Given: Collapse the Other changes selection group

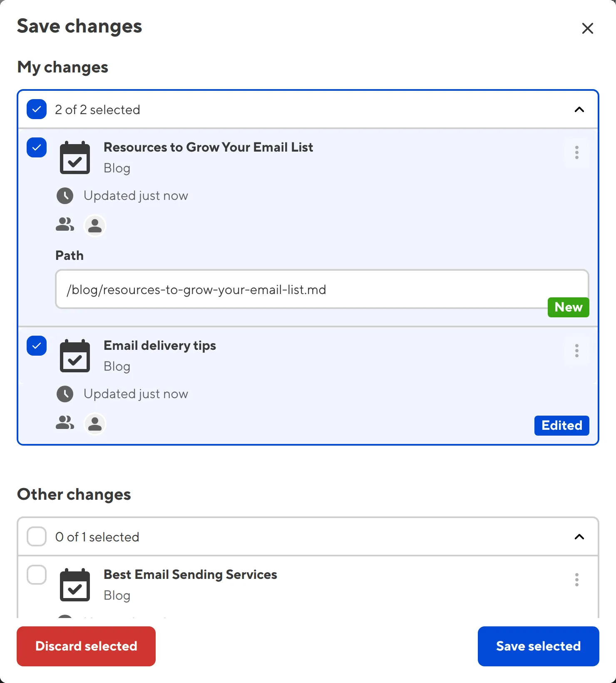Looking at the screenshot, I should (x=579, y=537).
